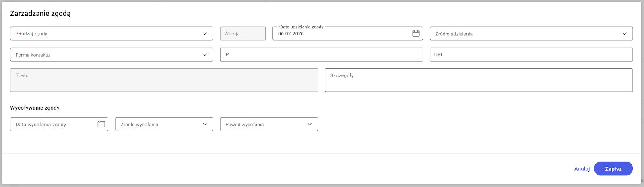Click the chevron arrow in Forma kontaktu
Image resolution: width=644 pixels, height=187 pixels.
click(x=204, y=55)
